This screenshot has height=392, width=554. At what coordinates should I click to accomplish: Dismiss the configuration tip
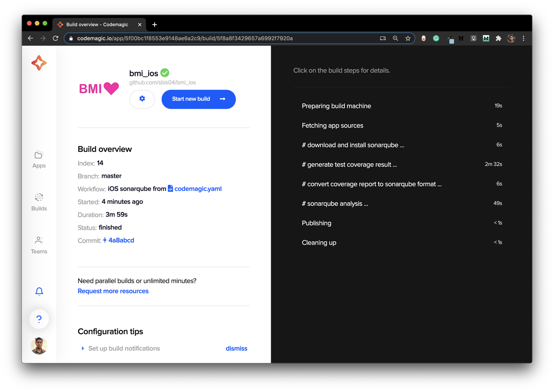(x=236, y=348)
